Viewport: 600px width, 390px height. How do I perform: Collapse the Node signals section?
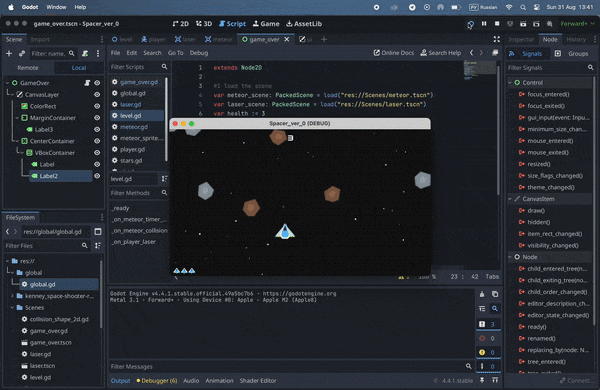click(x=510, y=257)
